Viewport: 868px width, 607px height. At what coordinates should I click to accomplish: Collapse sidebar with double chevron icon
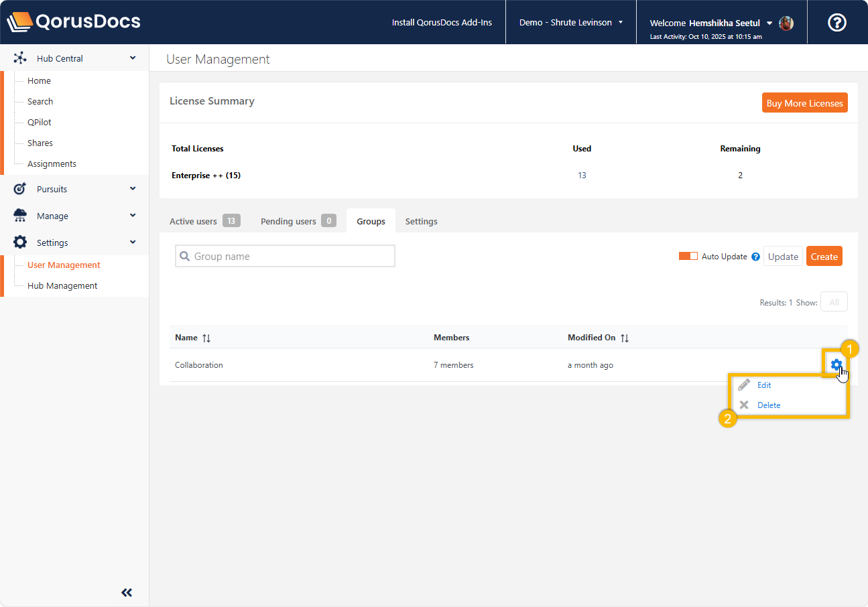pyautogui.click(x=127, y=592)
